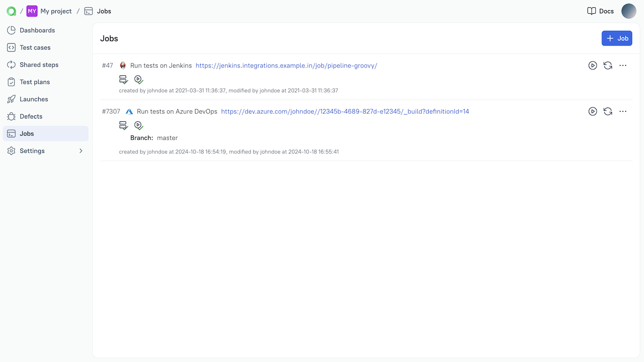644x362 pixels.
Task: Switch to the Test plans section
Action: point(11,82)
